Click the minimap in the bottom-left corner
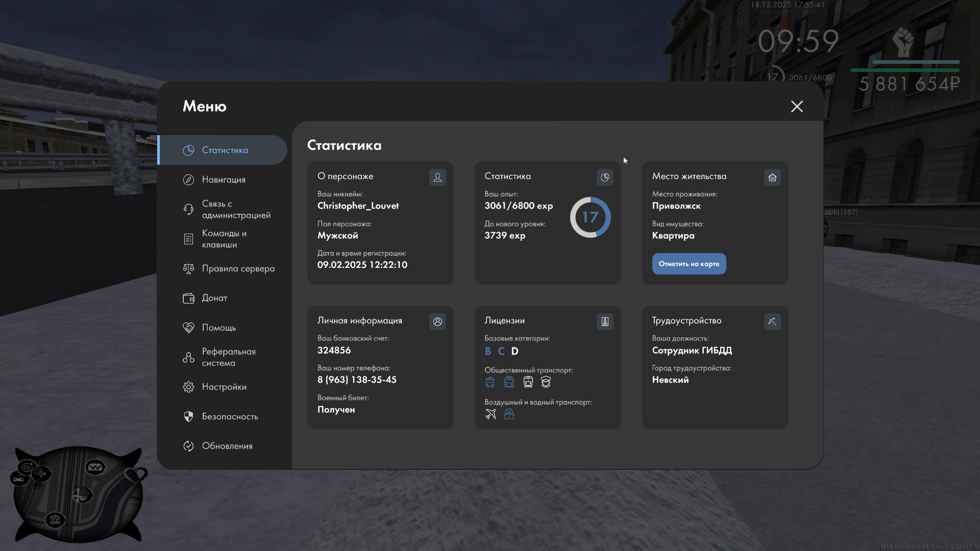 pyautogui.click(x=78, y=494)
